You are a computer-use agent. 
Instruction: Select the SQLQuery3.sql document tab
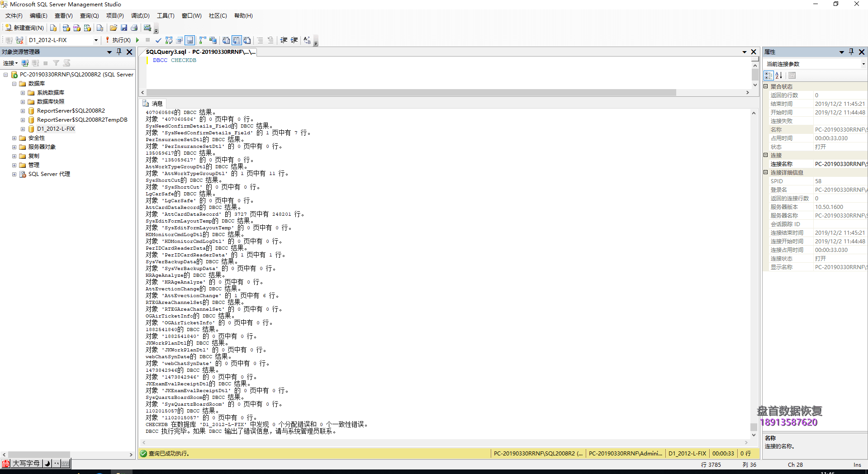[x=200, y=52]
